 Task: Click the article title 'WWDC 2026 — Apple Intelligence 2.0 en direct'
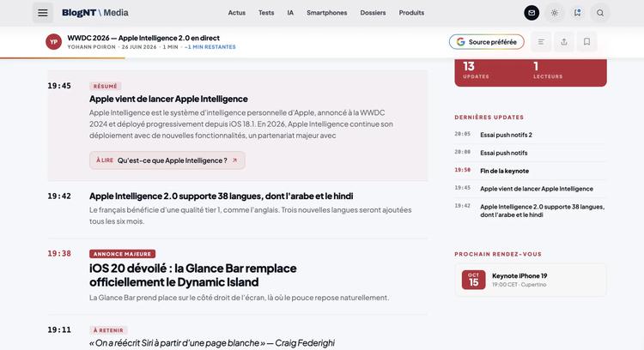(143, 38)
